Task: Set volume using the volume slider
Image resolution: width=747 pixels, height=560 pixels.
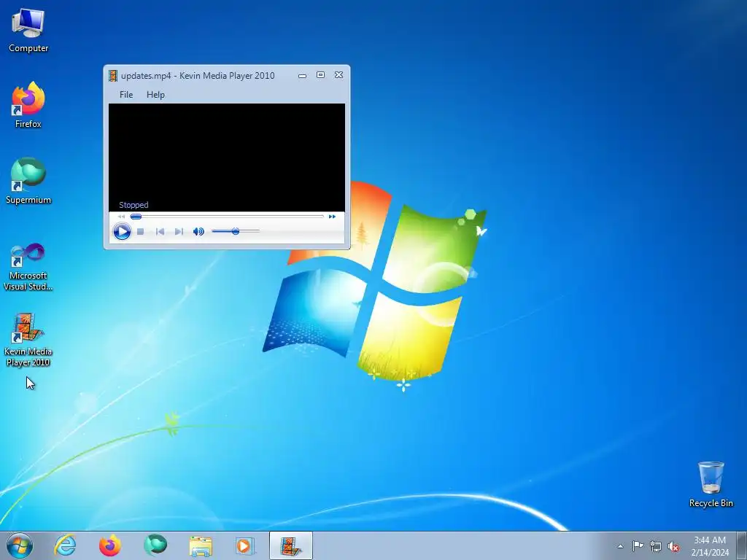Action: point(236,231)
